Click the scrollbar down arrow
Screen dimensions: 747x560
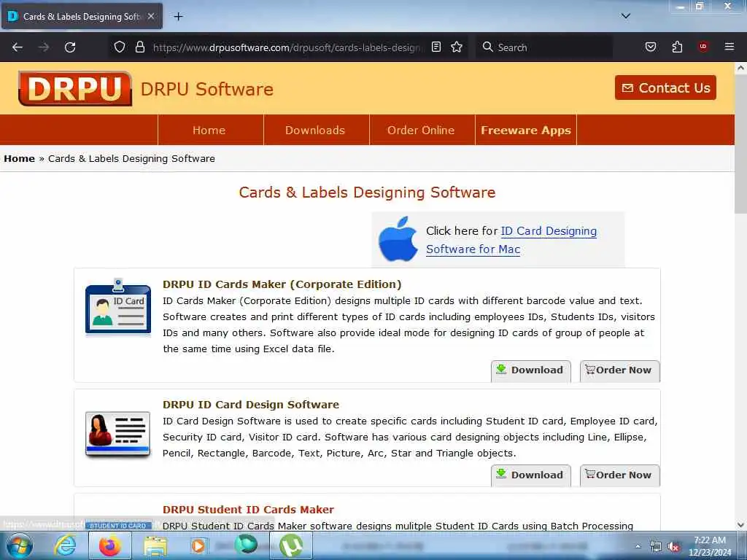pyautogui.click(x=740, y=525)
